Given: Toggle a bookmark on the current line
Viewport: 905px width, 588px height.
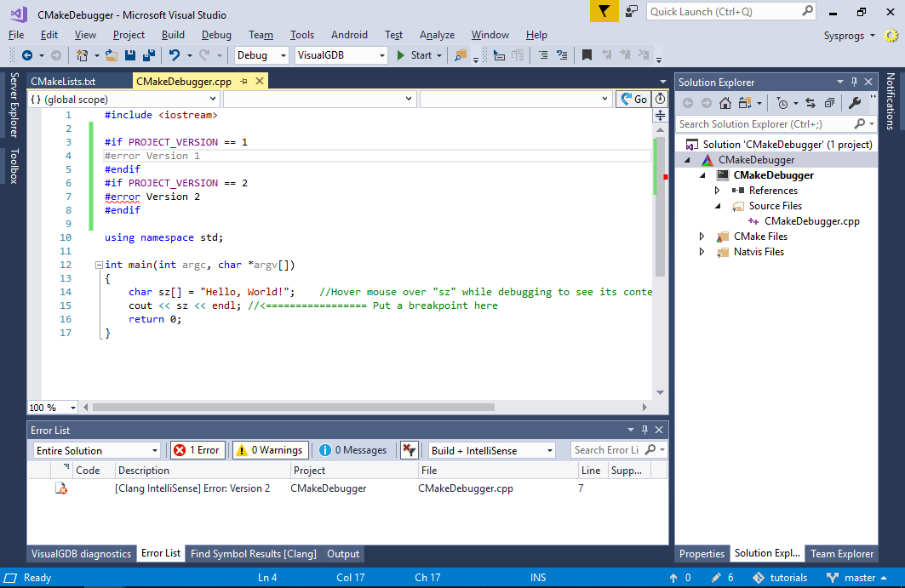Looking at the screenshot, I should pyautogui.click(x=587, y=55).
